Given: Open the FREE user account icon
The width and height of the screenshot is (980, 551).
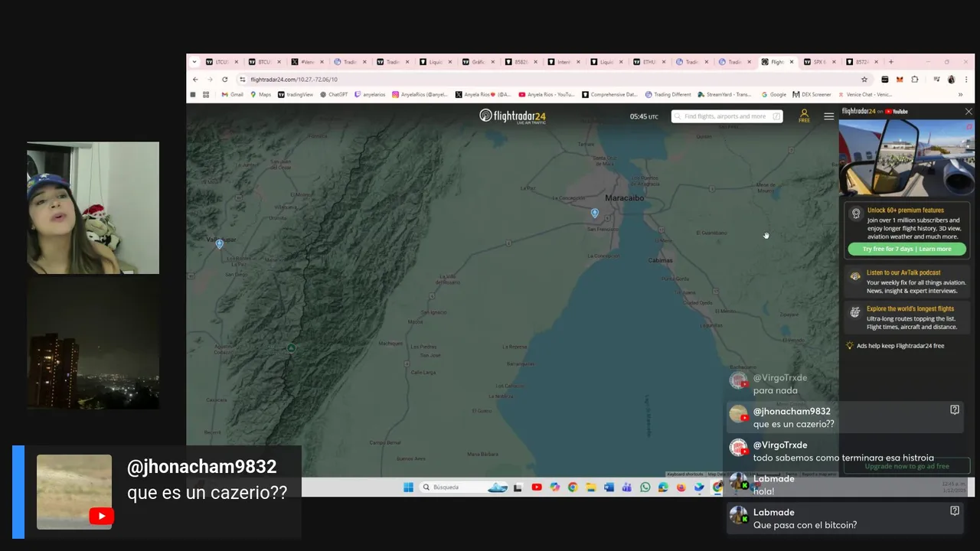Looking at the screenshot, I should 804,116.
